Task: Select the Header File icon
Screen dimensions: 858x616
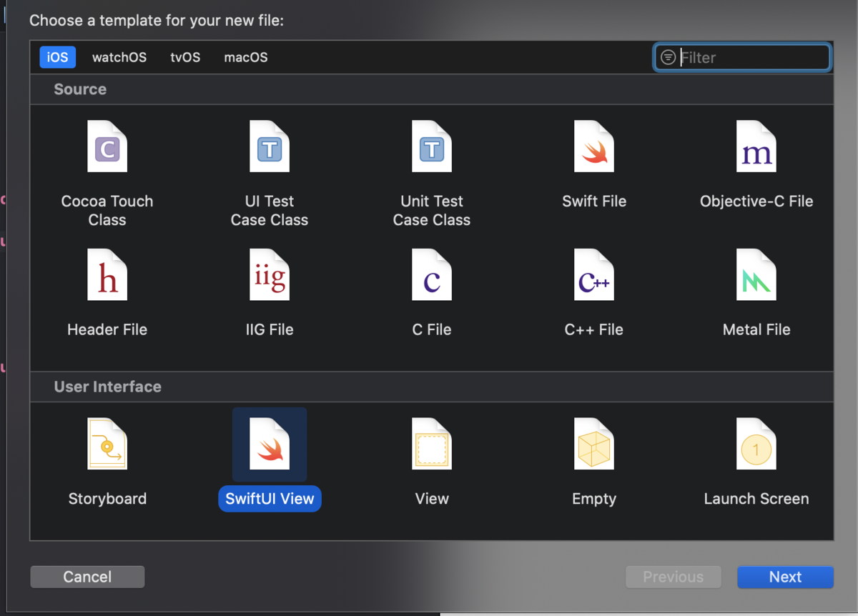Action: coord(107,274)
